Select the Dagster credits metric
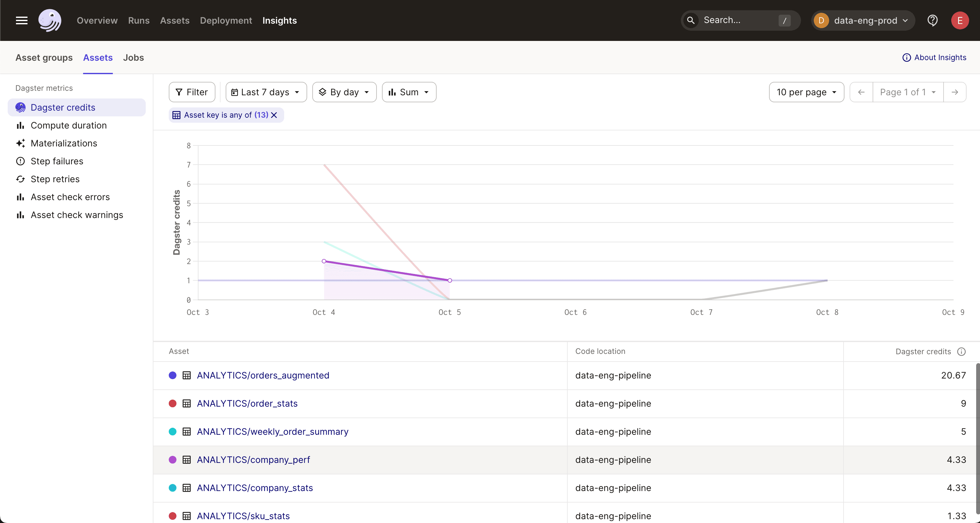The height and width of the screenshot is (523, 980). pyautogui.click(x=63, y=107)
